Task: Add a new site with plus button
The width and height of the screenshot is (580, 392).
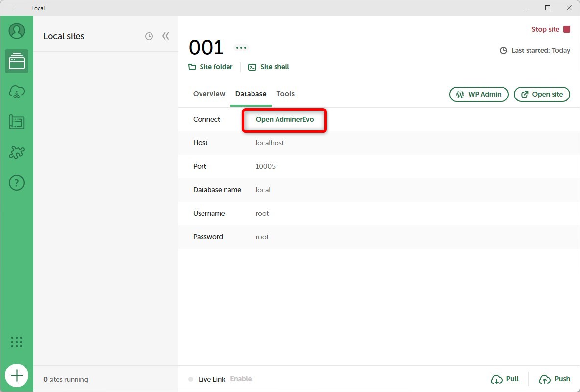Action: [17, 376]
